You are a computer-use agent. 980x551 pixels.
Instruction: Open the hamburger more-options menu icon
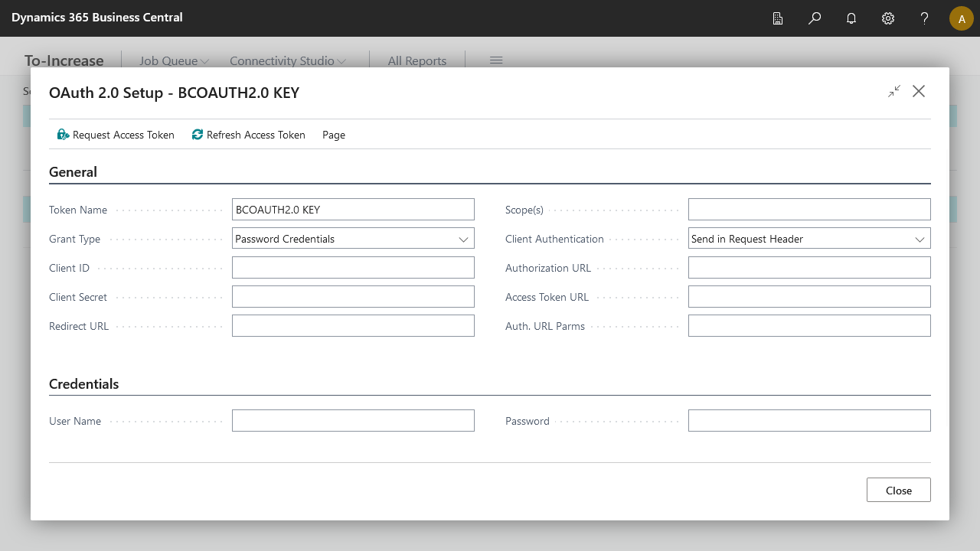click(496, 60)
